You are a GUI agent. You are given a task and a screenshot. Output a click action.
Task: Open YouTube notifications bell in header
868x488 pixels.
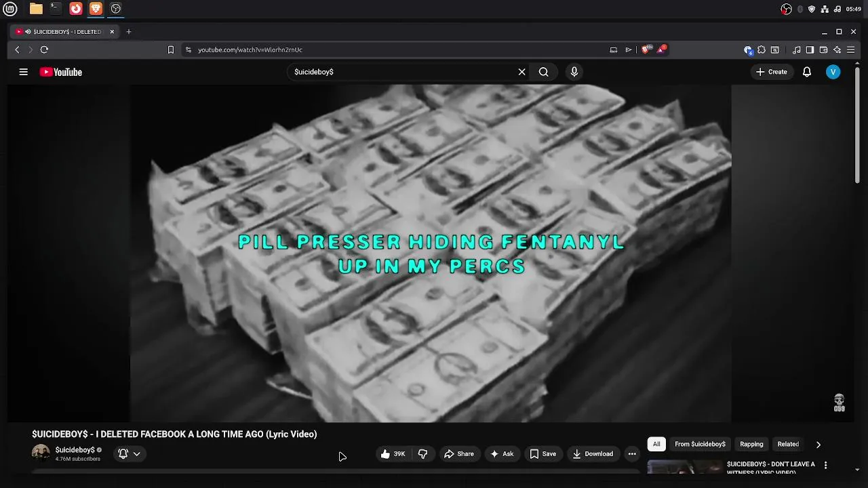(807, 72)
